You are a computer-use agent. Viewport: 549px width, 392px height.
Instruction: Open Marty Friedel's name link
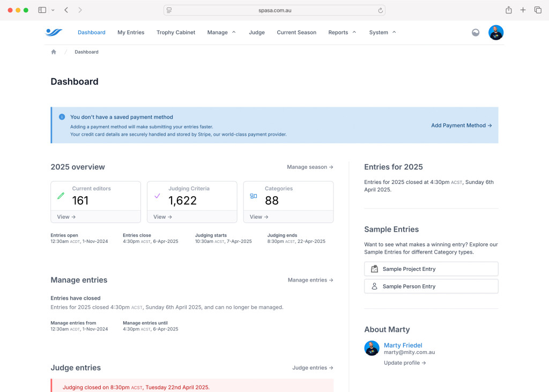(x=403, y=345)
